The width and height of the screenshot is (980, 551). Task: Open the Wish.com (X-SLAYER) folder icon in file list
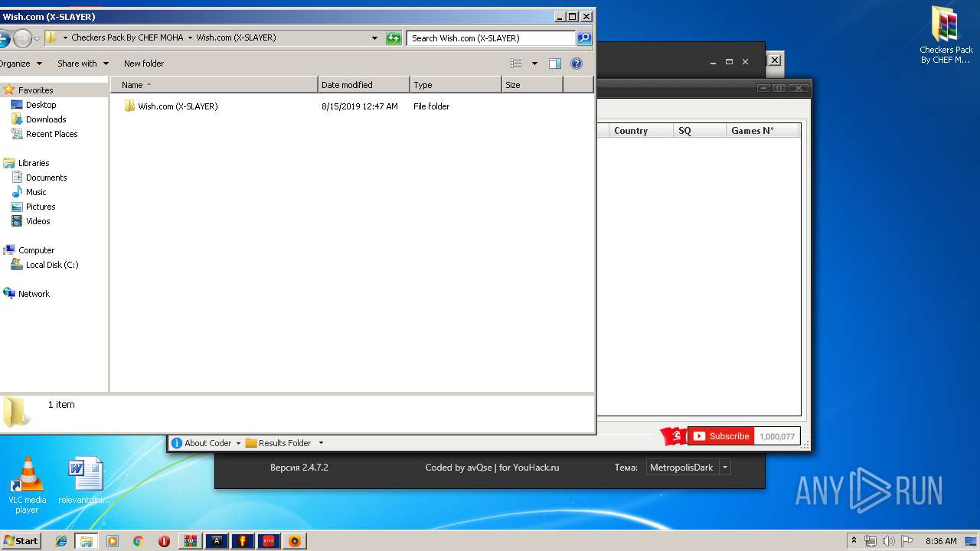(x=129, y=106)
